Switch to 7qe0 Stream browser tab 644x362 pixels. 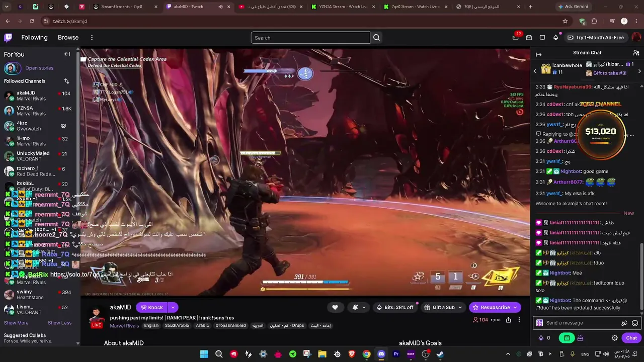click(x=416, y=7)
